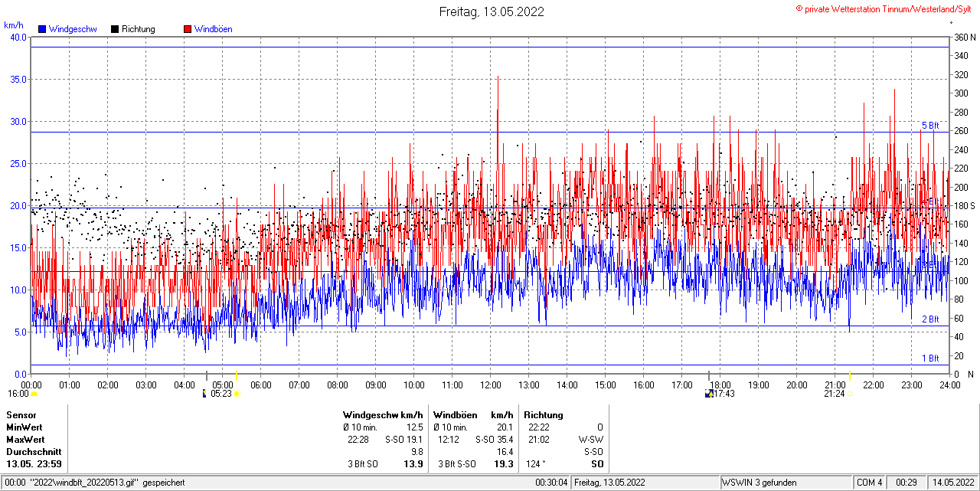Click the 2 Bft threshold label
The height and width of the screenshot is (491, 980).
click(929, 319)
